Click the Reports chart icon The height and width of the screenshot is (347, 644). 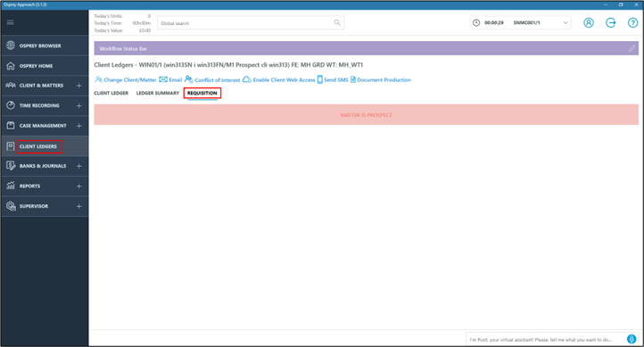[11, 186]
